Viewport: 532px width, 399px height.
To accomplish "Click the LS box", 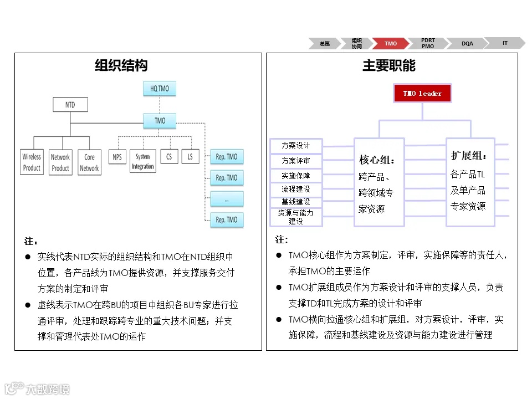I will click(x=190, y=156).
